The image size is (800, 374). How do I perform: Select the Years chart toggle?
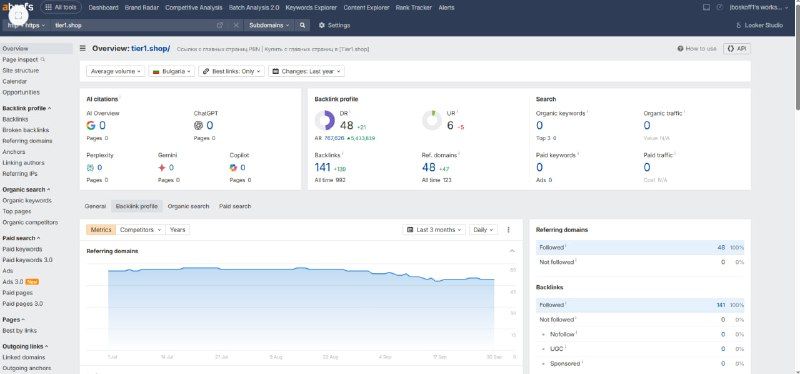(x=178, y=230)
